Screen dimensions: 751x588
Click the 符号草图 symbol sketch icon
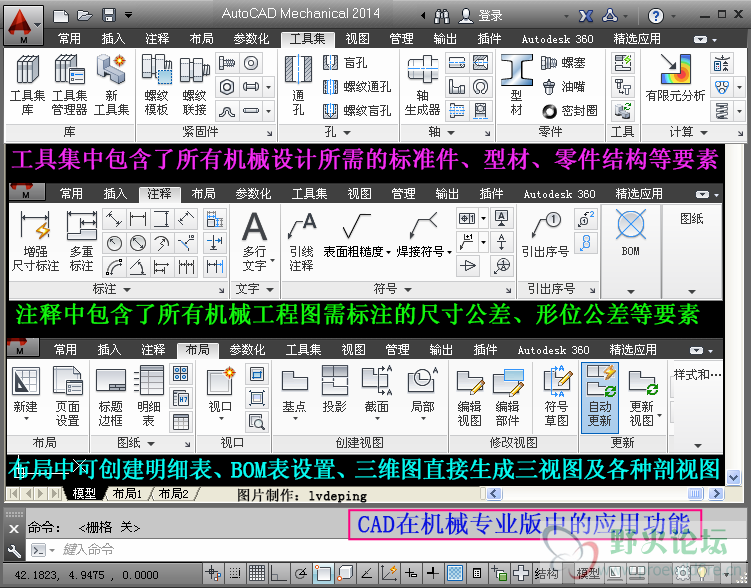(557, 396)
